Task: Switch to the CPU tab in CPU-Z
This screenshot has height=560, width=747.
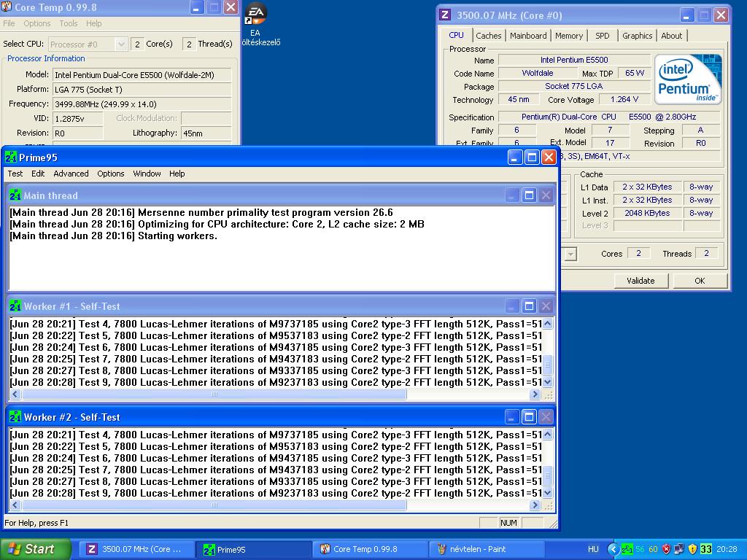Action: pos(457,35)
